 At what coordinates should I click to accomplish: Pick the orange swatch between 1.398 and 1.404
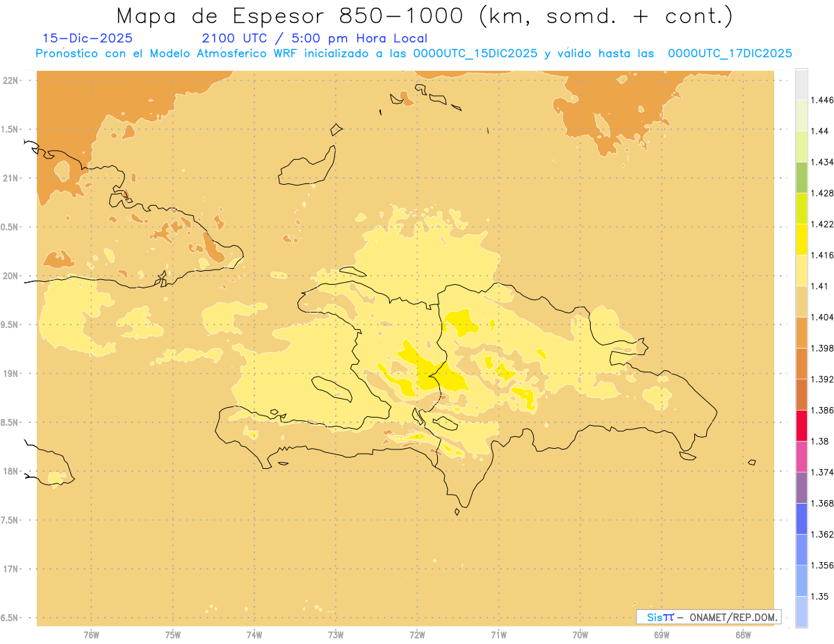pos(801,332)
